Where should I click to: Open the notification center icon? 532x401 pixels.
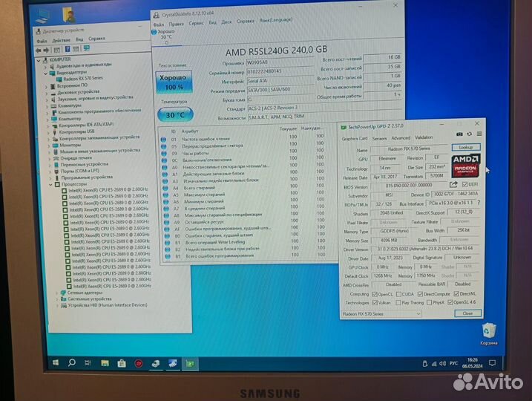(492, 363)
